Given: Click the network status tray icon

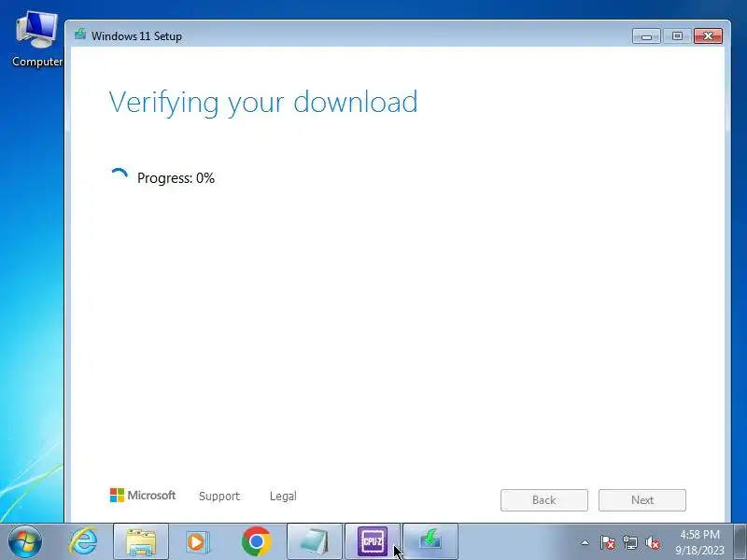Looking at the screenshot, I should point(629,542).
